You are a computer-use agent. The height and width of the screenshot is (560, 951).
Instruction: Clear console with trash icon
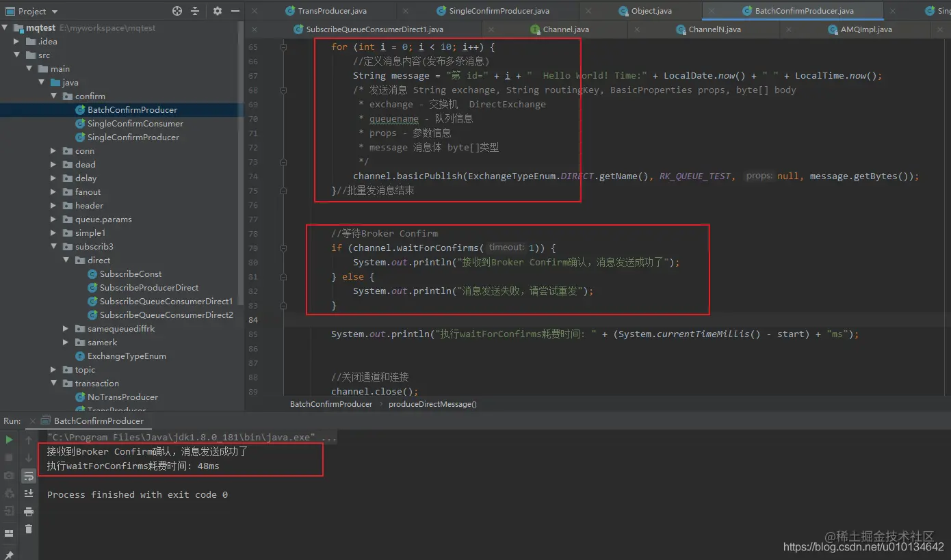click(29, 529)
